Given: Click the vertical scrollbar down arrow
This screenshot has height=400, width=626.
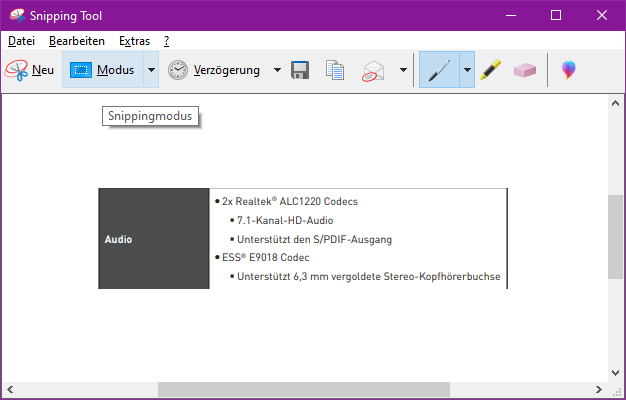Looking at the screenshot, I should pos(615,373).
